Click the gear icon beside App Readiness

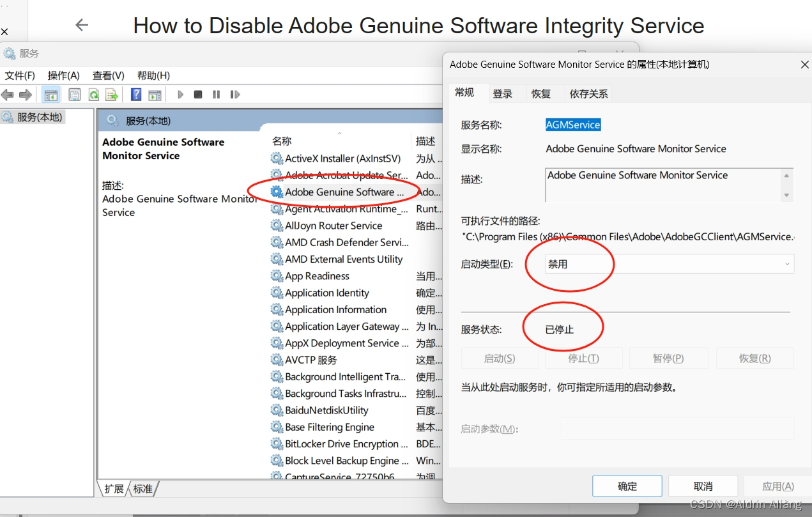[x=277, y=276]
